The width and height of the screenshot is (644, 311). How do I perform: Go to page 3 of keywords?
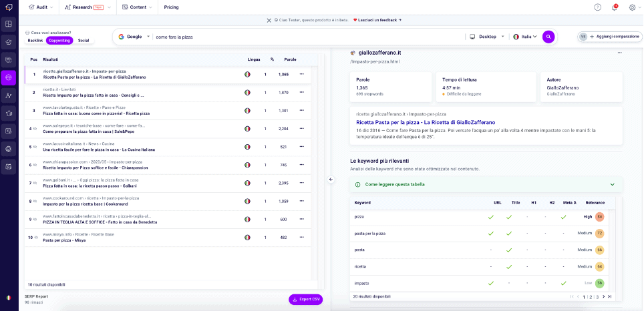tap(597, 296)
